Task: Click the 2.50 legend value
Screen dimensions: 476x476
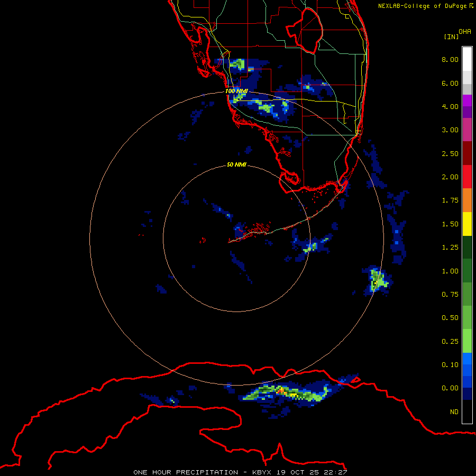Action: [450, 153]
